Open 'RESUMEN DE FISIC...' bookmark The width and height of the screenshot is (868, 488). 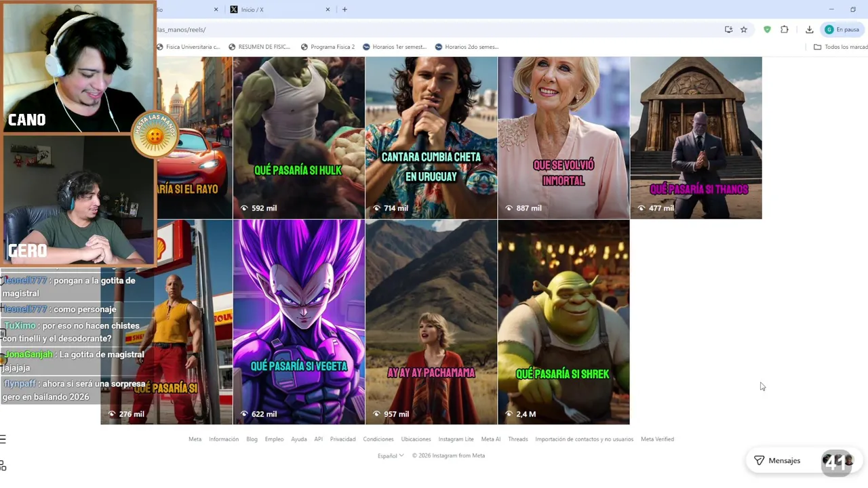click(x=260, y=47)
